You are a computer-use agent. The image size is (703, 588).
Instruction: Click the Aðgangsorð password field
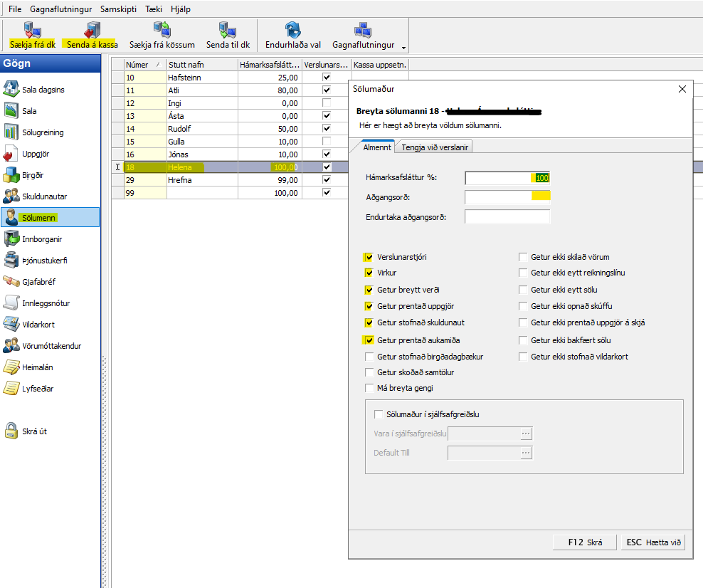click(507, 197)
